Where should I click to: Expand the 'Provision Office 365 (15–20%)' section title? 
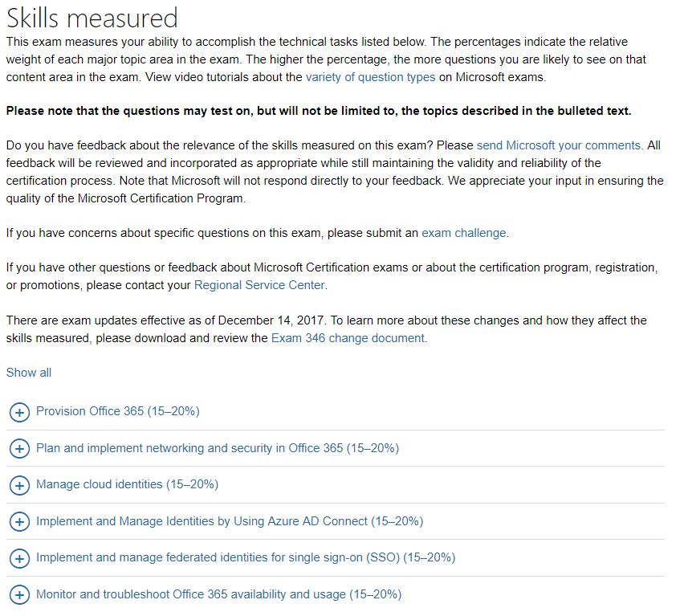pos(118,411)
